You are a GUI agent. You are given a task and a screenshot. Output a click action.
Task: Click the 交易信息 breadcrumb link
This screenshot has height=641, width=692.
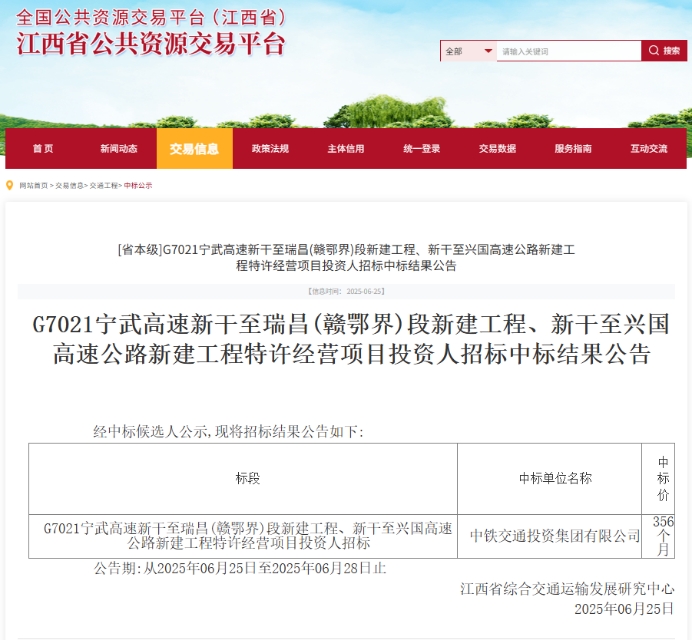coord(69,186)
